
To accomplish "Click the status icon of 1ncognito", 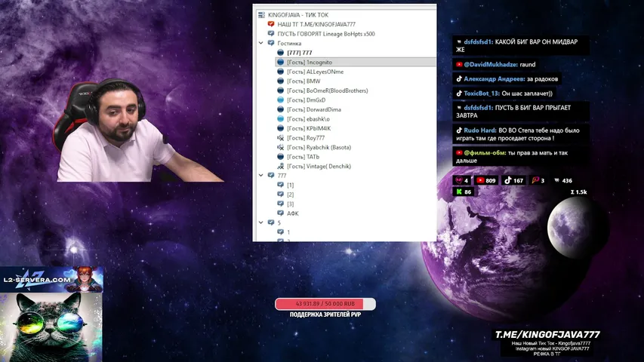I will click(x=281, y=62).
